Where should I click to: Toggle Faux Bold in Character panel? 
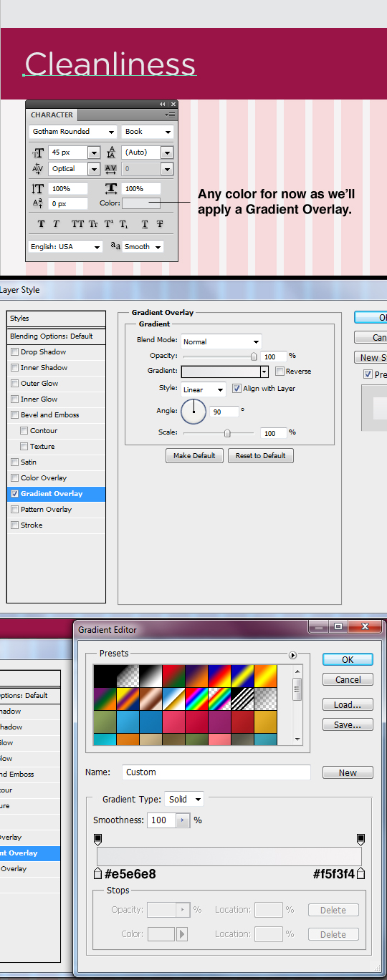click(x=41, y=224)
